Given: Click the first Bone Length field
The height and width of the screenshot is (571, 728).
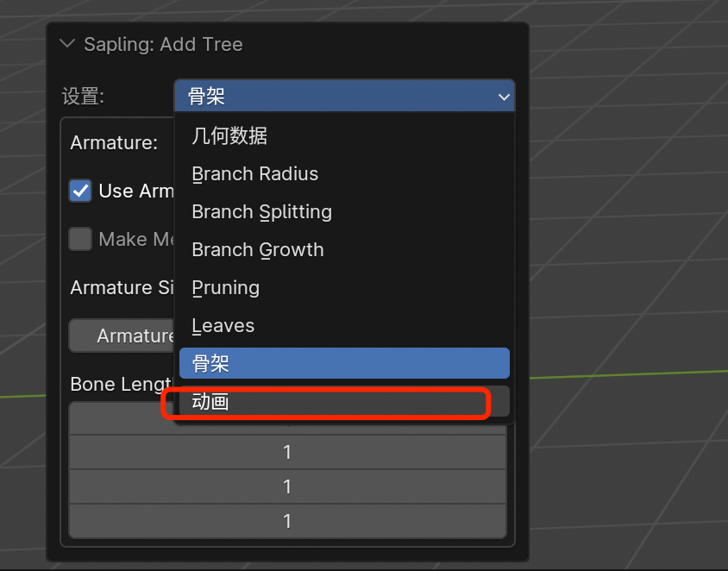Looking at the screenshot, I should point(121,418).
